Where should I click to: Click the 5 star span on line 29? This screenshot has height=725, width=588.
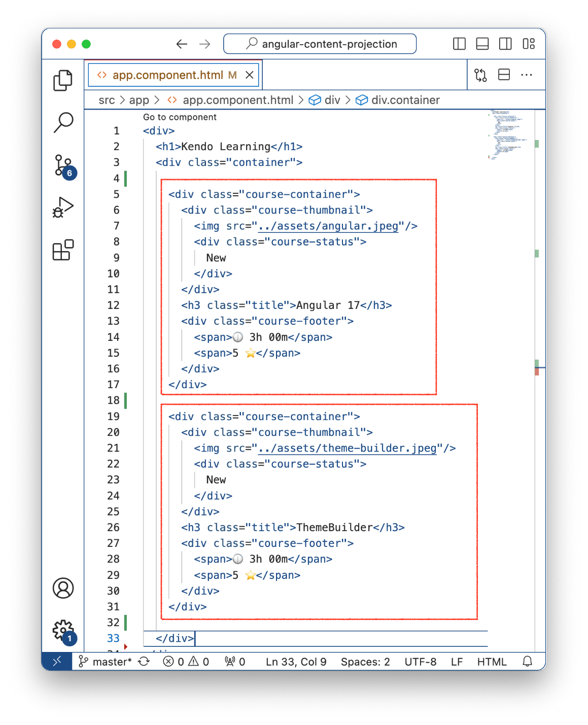pyautogui.click(x=247, y=575)
